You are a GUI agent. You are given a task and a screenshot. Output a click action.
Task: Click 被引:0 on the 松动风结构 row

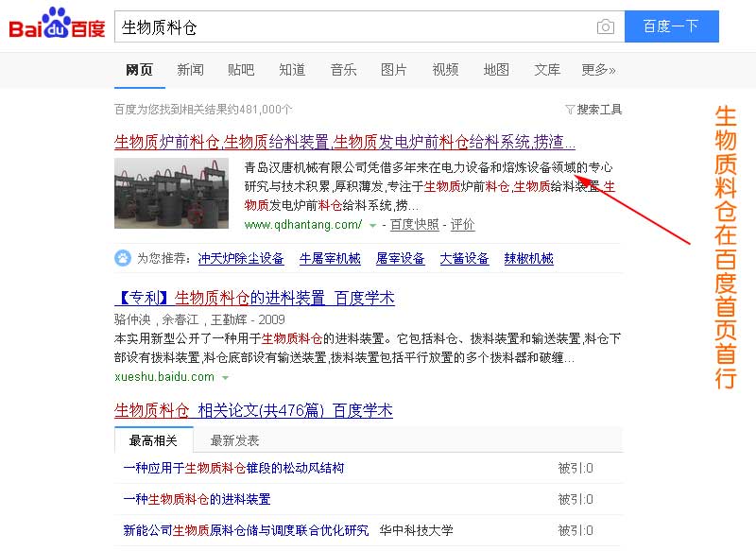tap(576, 468)
